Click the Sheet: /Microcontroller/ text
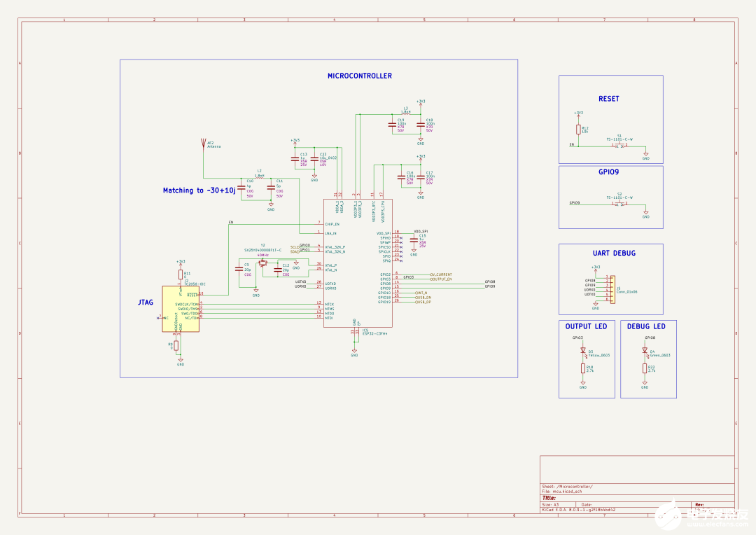This screenshot has height=535, width=756. point(568,487)
